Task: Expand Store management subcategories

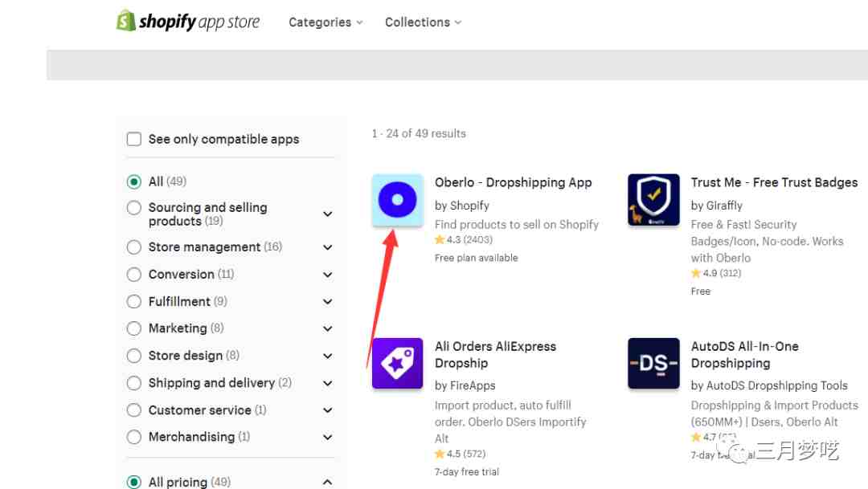Action: click(x=328, y=247)
